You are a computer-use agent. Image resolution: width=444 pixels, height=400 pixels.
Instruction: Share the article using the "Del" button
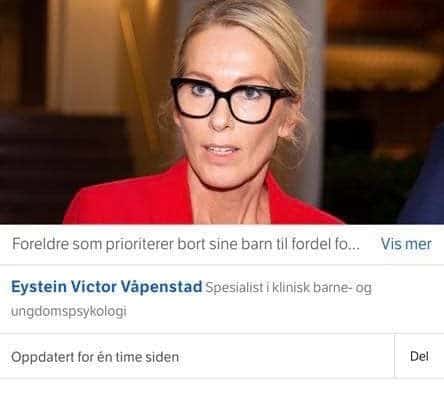(419, 356)
